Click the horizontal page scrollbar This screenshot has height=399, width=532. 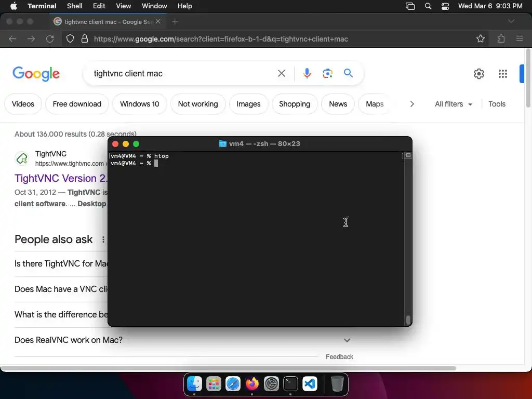(228, 368)
